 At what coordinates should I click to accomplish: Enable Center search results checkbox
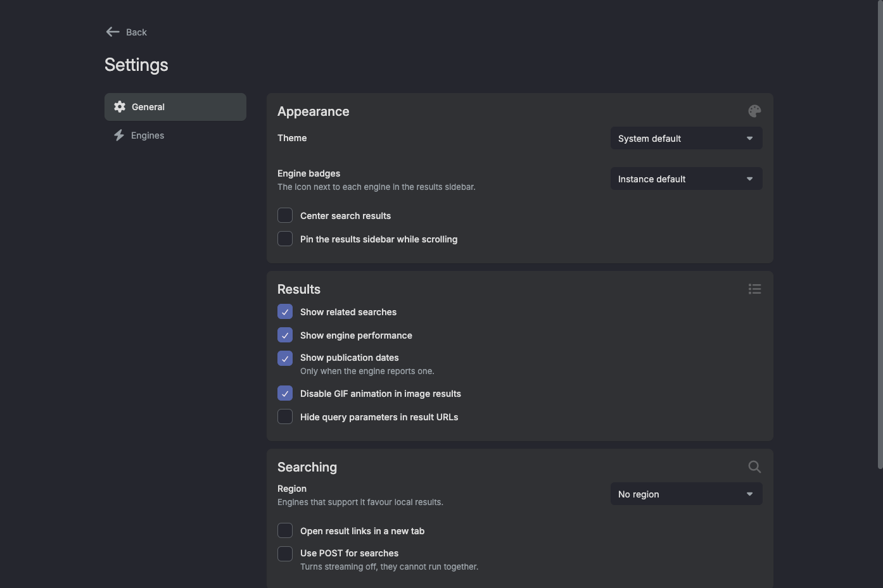285,216
